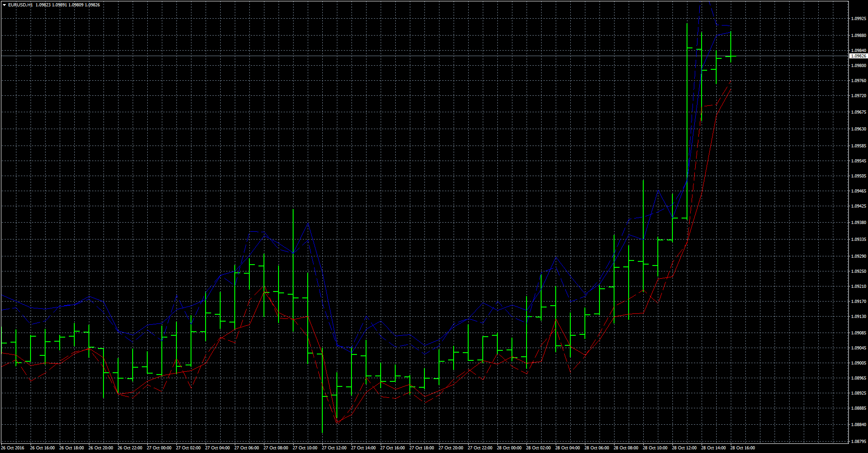Image resolution: width=868 pixels, height=453 pixels.
Task: Click the 1.09380 price scale label
Action: (858, 223)
